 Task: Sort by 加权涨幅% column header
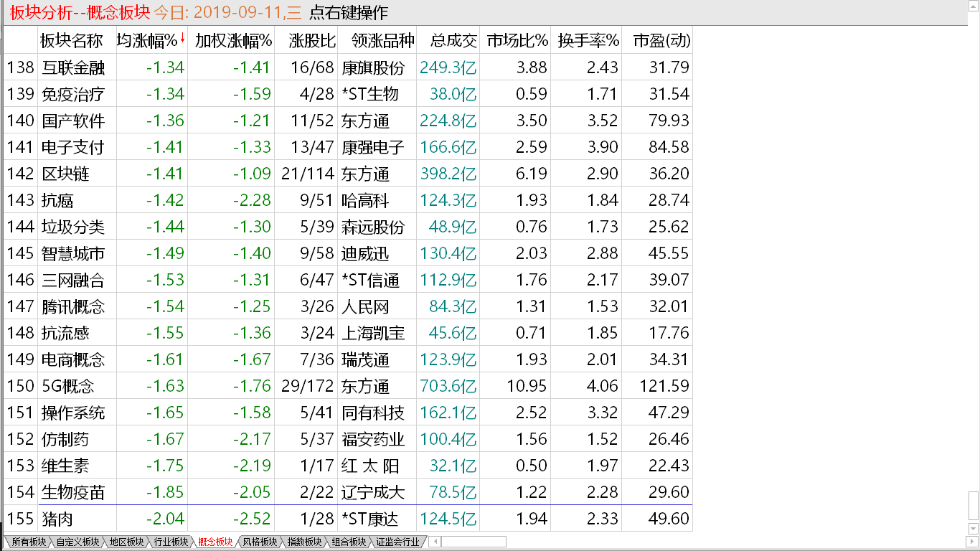click(232, 41)
